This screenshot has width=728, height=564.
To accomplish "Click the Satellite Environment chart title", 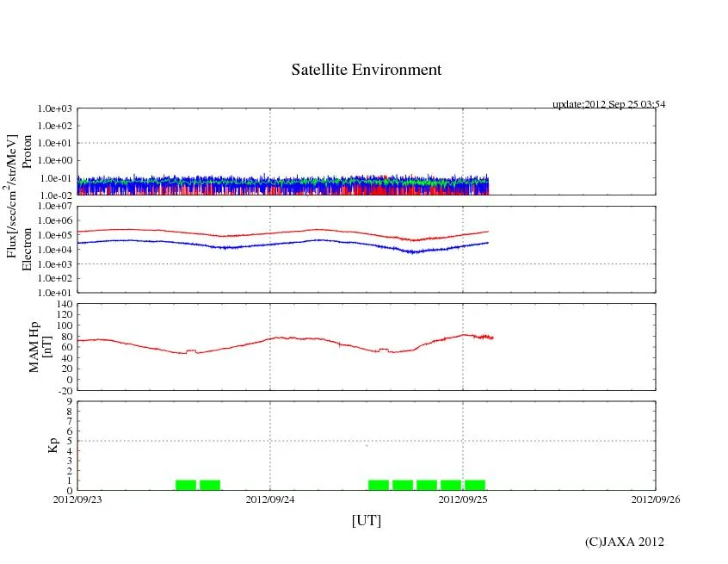I will coord(366,70).
